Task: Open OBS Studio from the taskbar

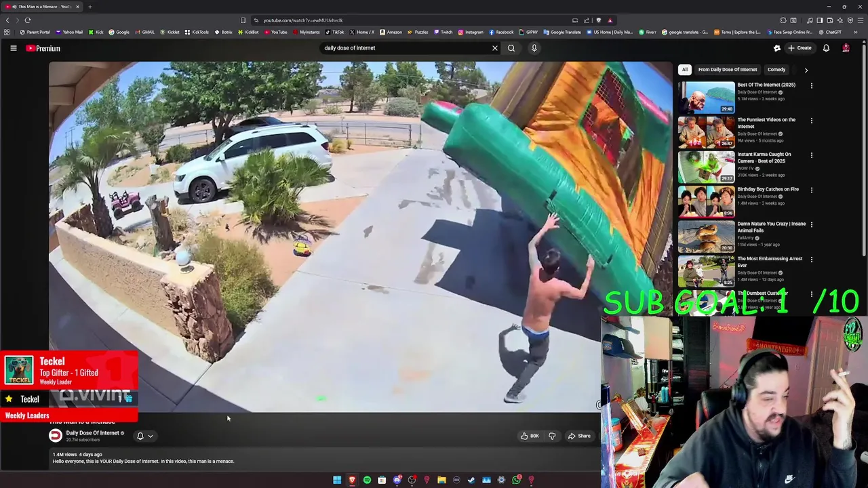Action: click(412, 480)
